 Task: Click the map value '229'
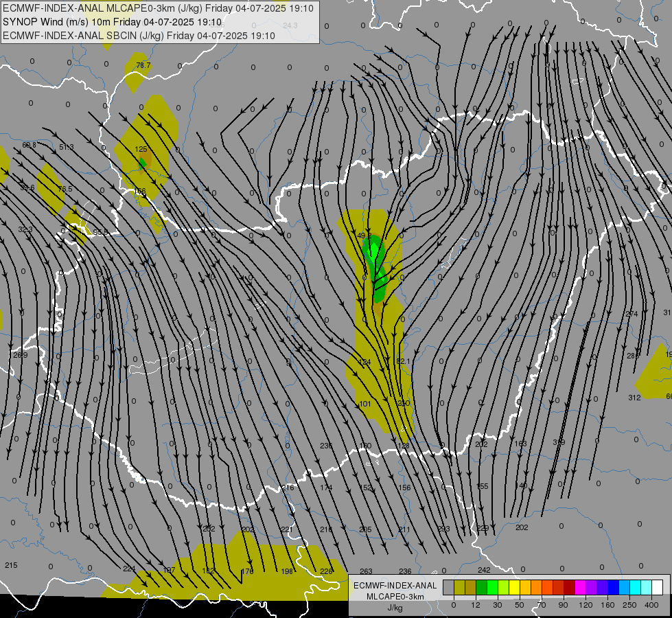coord(483,528)
